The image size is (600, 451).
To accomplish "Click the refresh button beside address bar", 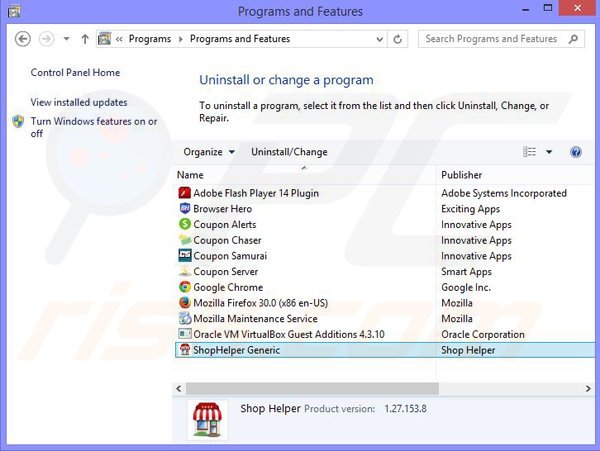I will (x=398, y=39).
